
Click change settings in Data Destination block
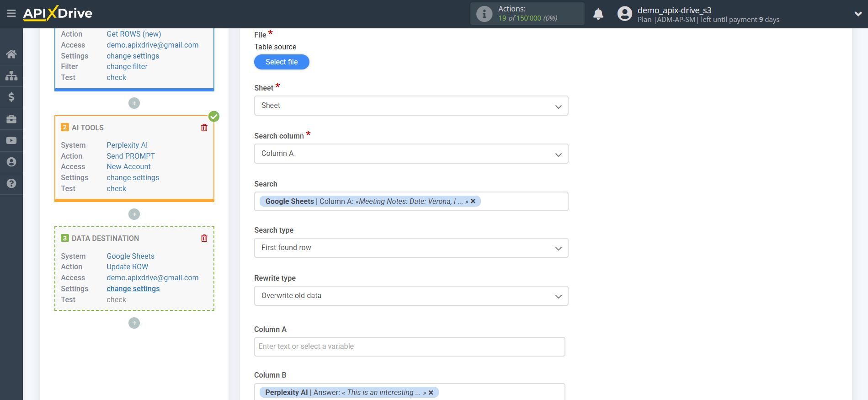tap(133, 288)
